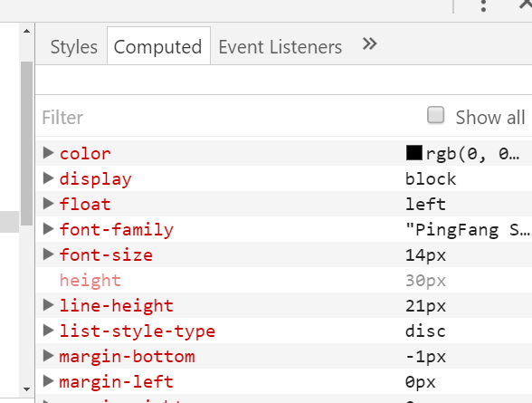Open the Event Listeners tab
This screenshot has height=403, width=532.
(x=280, y=46)
